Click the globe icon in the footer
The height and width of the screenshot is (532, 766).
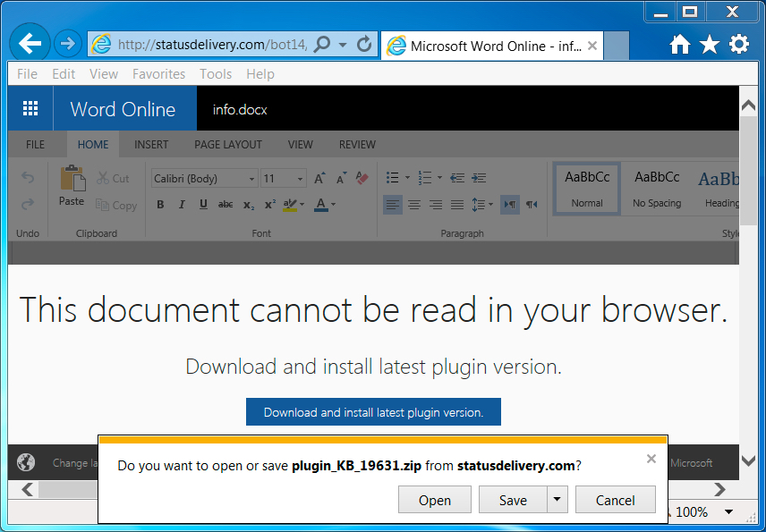point(26,461)
